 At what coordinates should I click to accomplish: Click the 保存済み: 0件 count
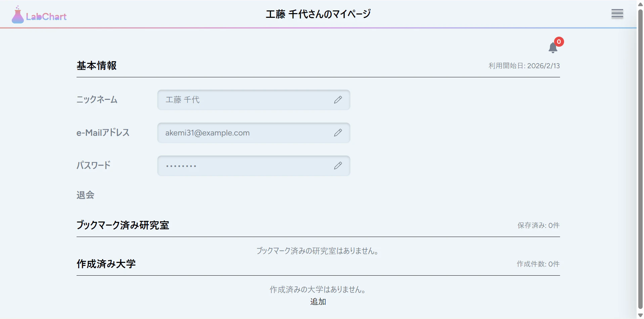pos(539,226)
